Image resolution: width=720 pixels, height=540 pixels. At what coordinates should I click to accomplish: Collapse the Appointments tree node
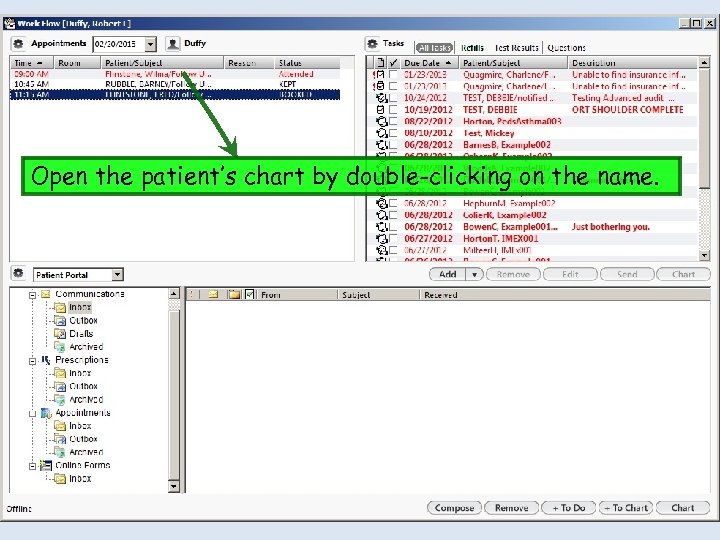point(32,414)
